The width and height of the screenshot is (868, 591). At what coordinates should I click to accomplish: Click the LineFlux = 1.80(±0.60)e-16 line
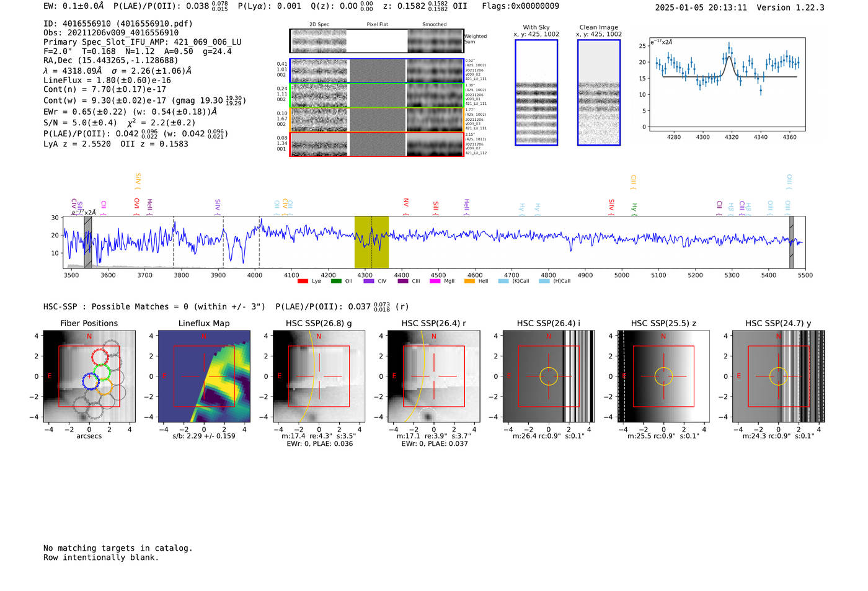point(107,80)
